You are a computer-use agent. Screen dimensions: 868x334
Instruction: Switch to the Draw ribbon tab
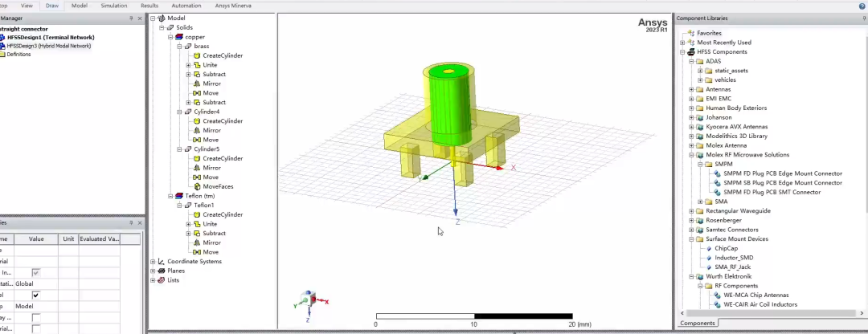(x=52, y=6)
